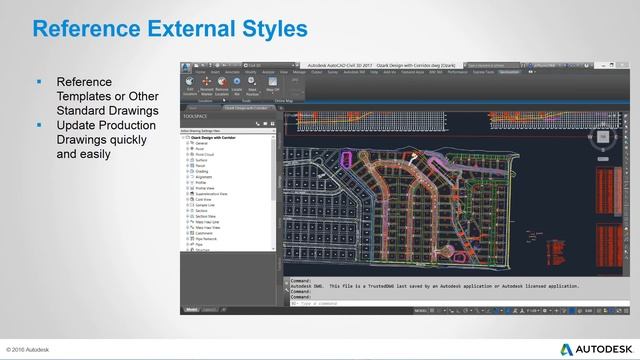This screenshot has height=360, width=640.
Task: Select the Section tree item
Action: pyautogui.click(x=201, y=211)
